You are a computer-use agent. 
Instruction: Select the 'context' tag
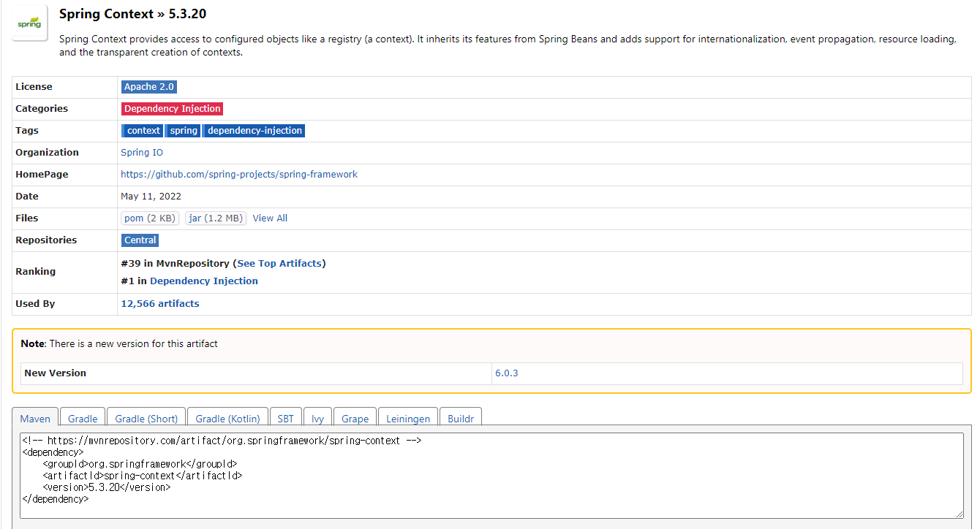coord(143,131)
